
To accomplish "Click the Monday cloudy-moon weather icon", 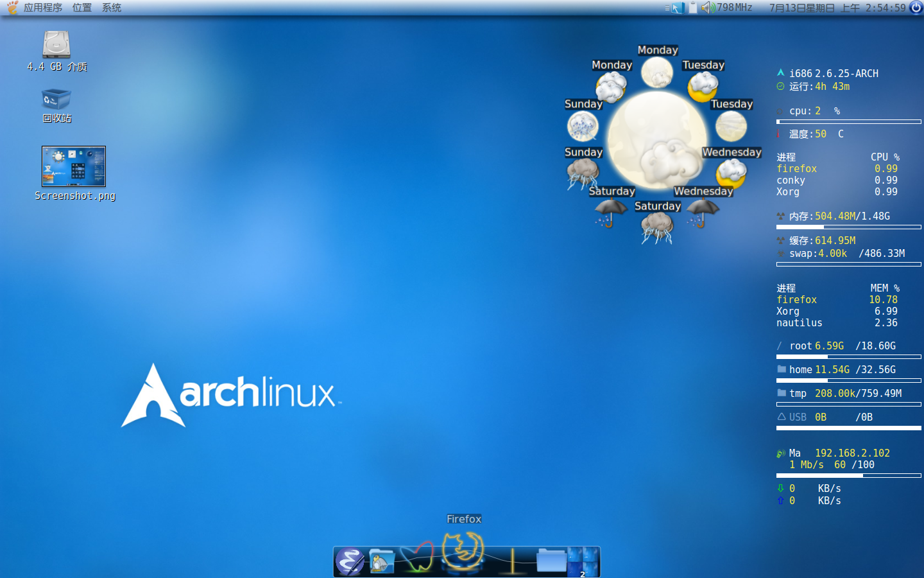I will [612, 87].
